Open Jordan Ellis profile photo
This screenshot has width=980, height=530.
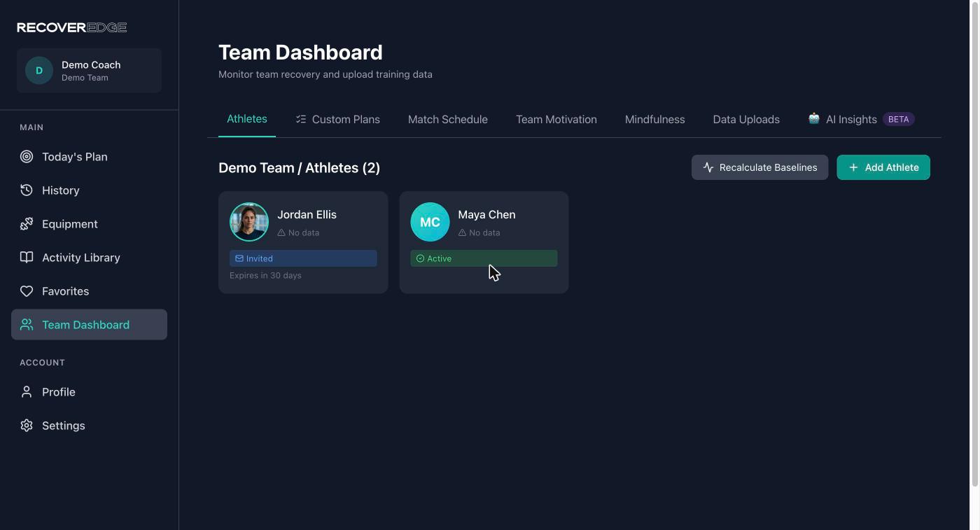tap(249, 222)
